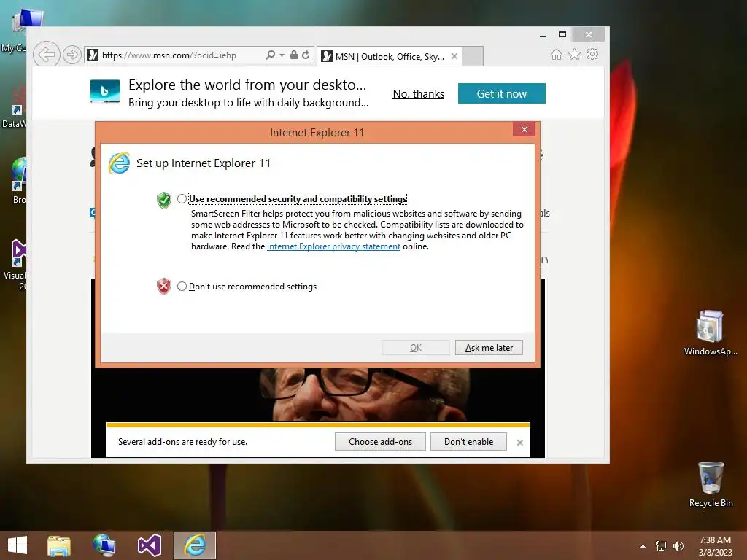This screenshot has width=747, height=560.
Task: Minimize the Internet Explorer window
Action: point(542,35)
